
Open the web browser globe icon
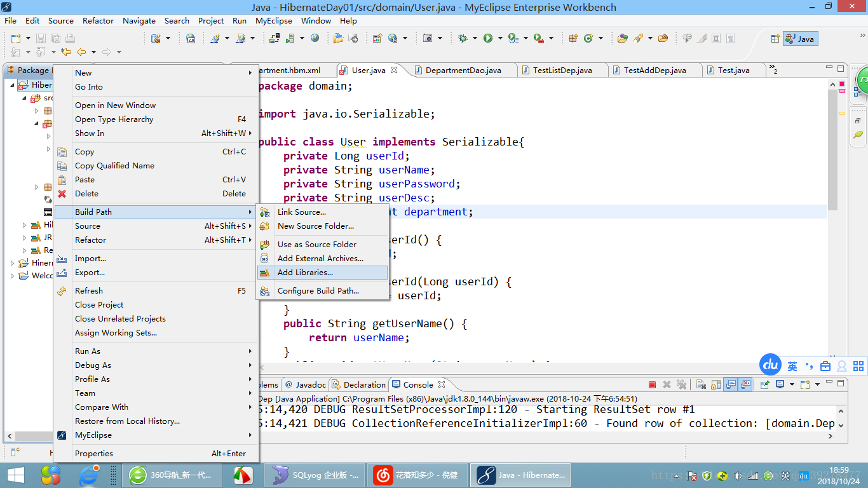pos(315,38)
